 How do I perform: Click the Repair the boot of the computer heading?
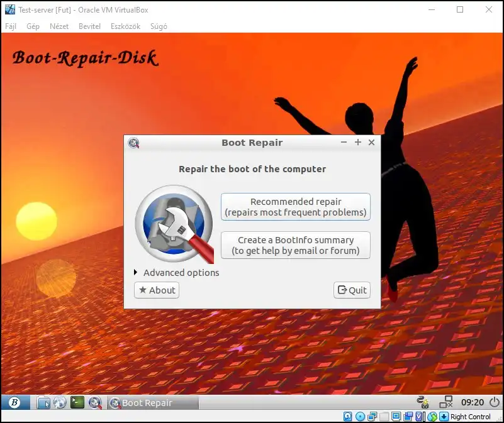(x=252, y=169)
